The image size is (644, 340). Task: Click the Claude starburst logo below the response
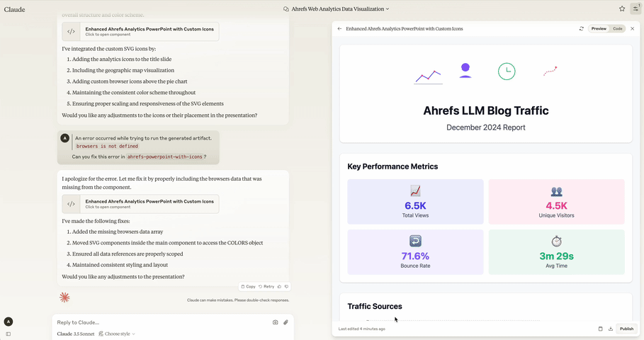click(64, 297)
